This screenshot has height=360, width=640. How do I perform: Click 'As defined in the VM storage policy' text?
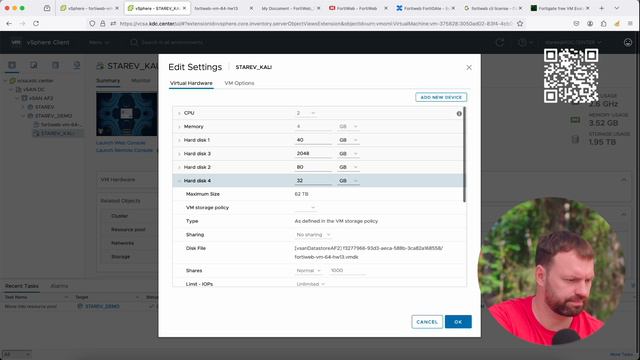click(x=336, y=221)
